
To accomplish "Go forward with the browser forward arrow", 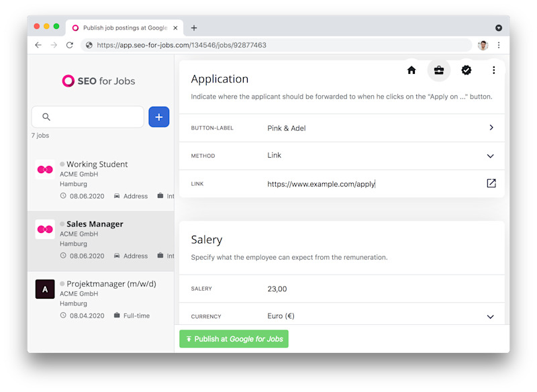I will click(54, 45).
